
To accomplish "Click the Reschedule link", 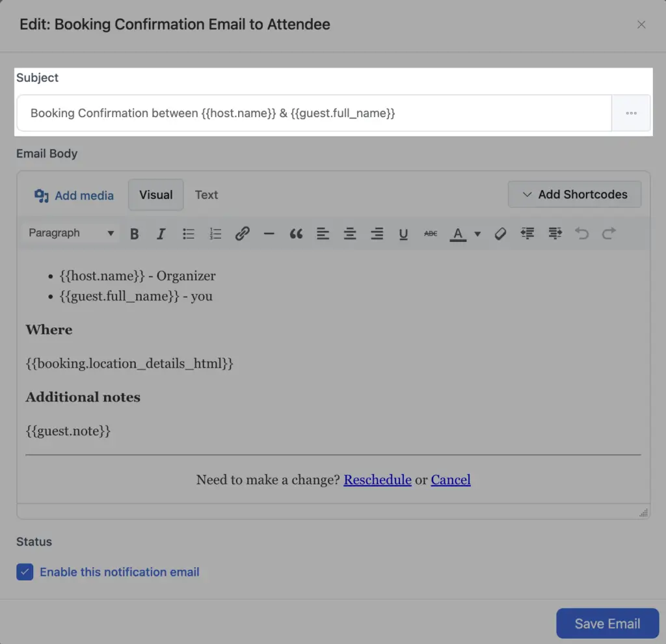I will coord(377,479).
